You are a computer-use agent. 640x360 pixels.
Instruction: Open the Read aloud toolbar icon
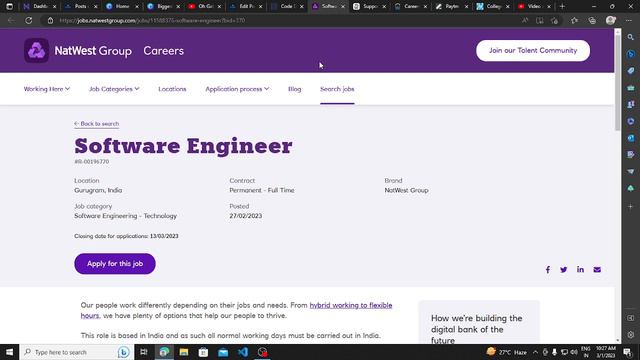tap(525, 20)
